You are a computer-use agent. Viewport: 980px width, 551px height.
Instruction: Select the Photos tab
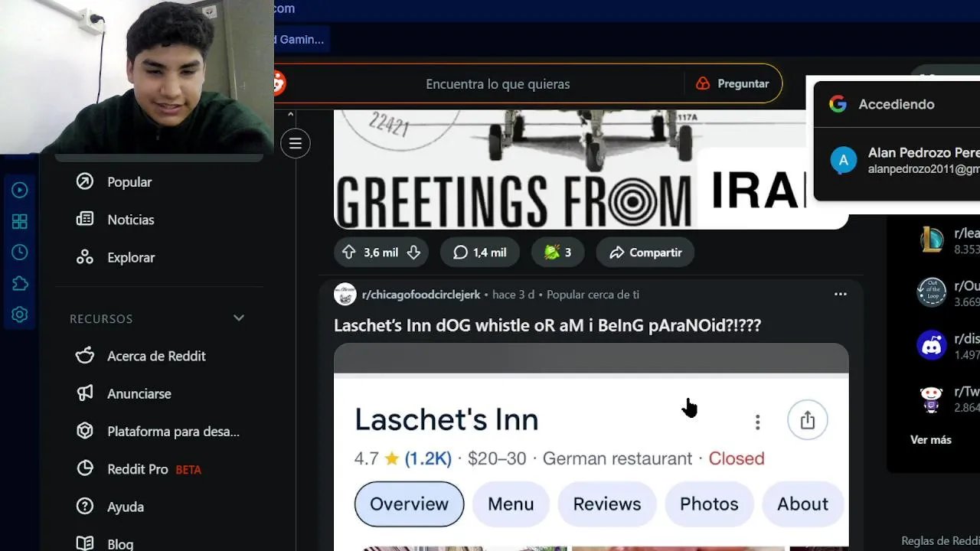click(x=709, y=504)
